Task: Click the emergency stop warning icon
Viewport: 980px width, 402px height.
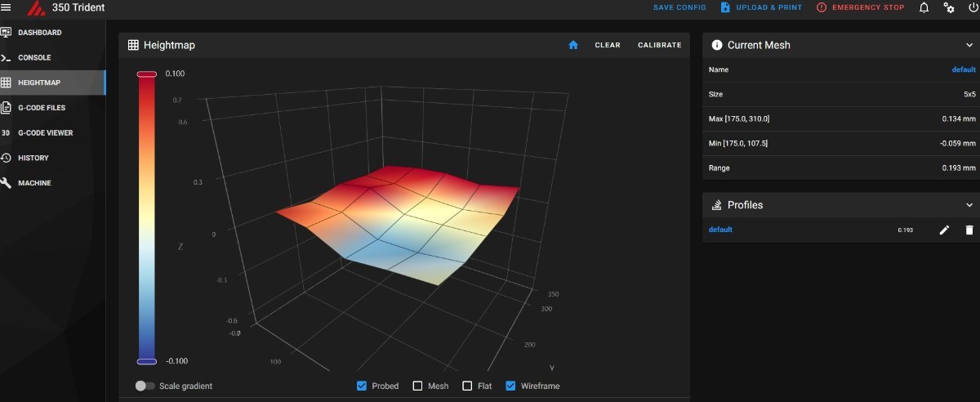Action: 822,7
